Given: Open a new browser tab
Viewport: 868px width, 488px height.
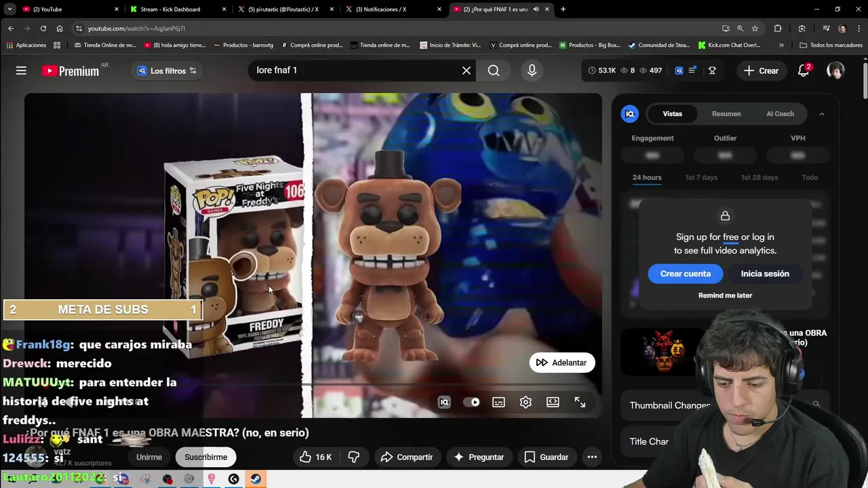Looking at the screenshot, I should point(563,9).
